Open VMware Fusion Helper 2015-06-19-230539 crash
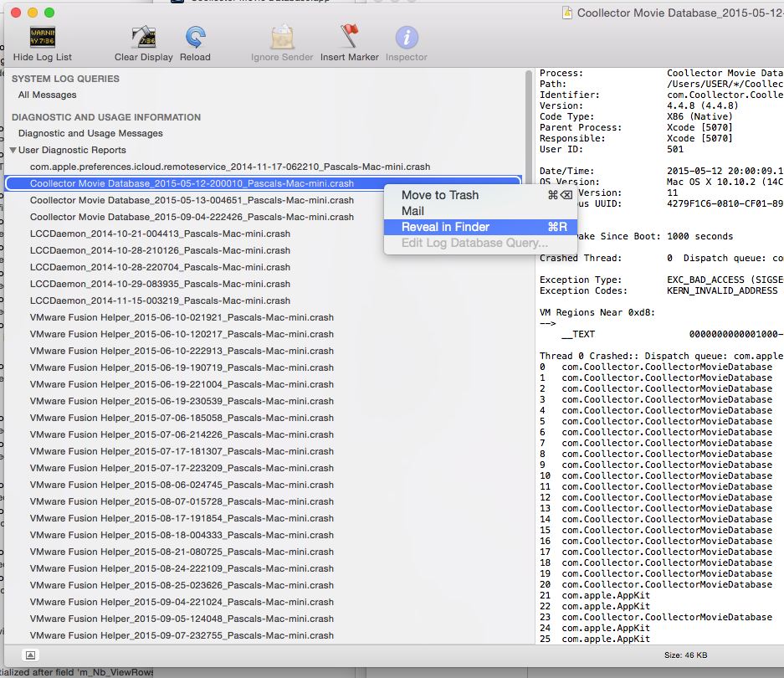The width and height of the screenshot is (784, 678). click(x=182, y=401)
